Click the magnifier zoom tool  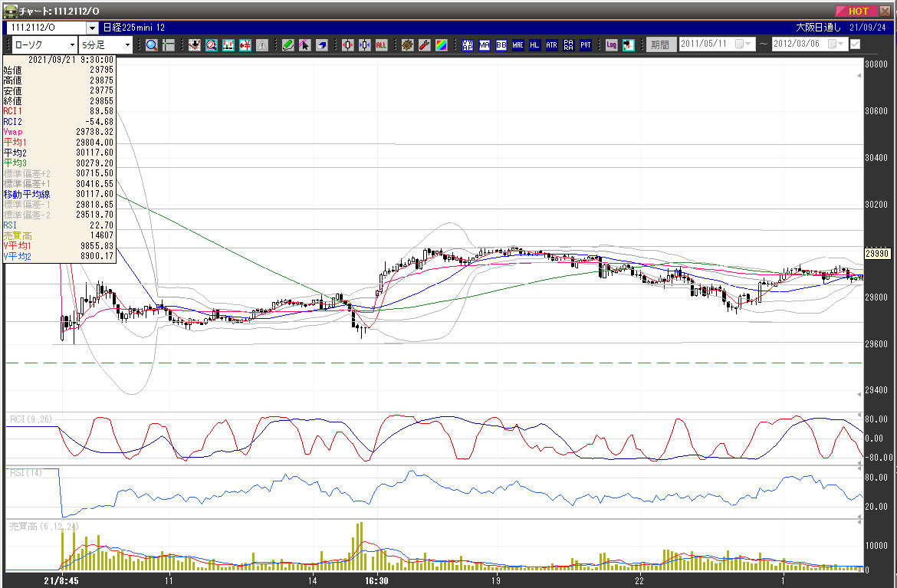tap(152, 44)
